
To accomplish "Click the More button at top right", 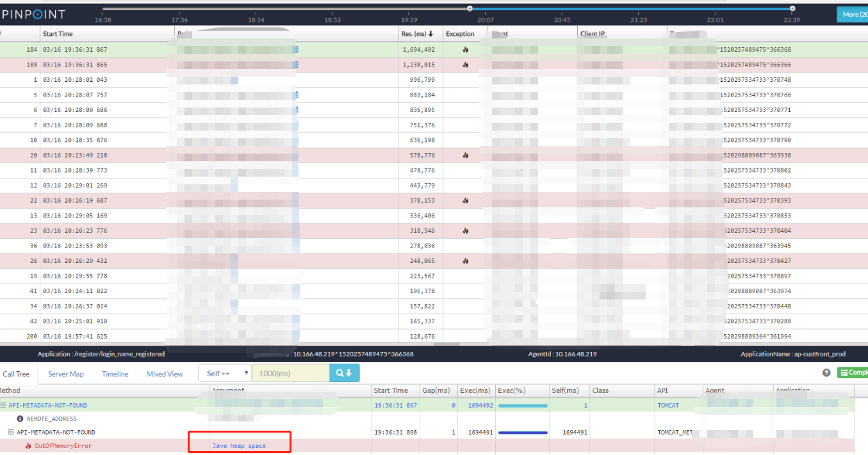I will (x=852, y=14).
